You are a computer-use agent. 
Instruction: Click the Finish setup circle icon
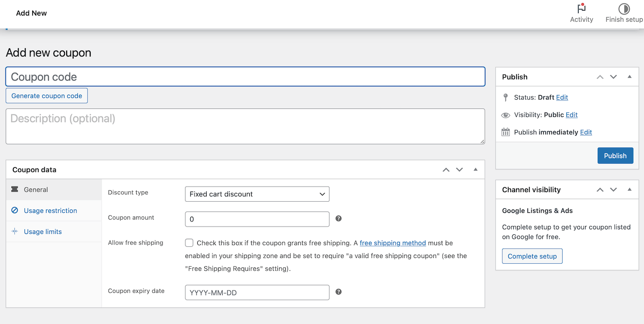(x=624, y=9)
